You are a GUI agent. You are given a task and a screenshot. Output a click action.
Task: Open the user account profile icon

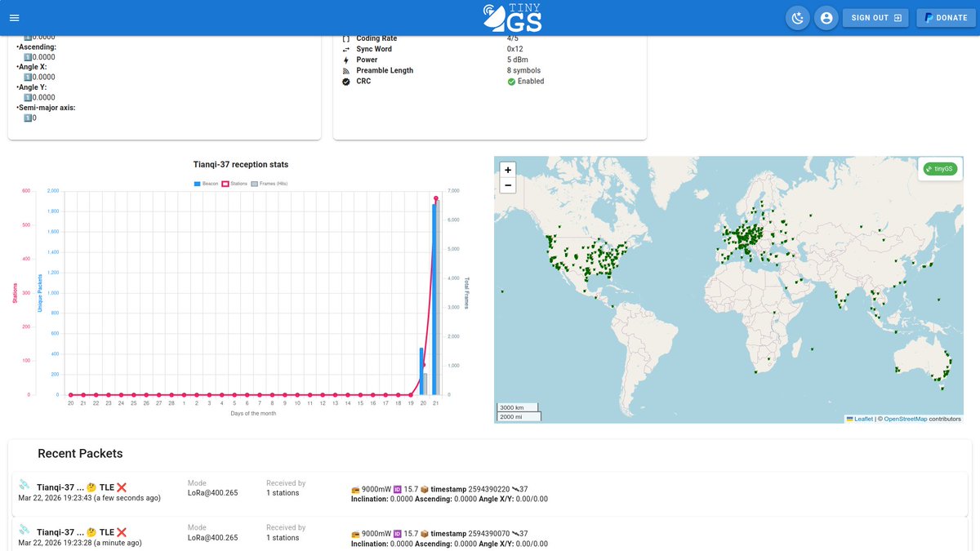click(826, 17)
